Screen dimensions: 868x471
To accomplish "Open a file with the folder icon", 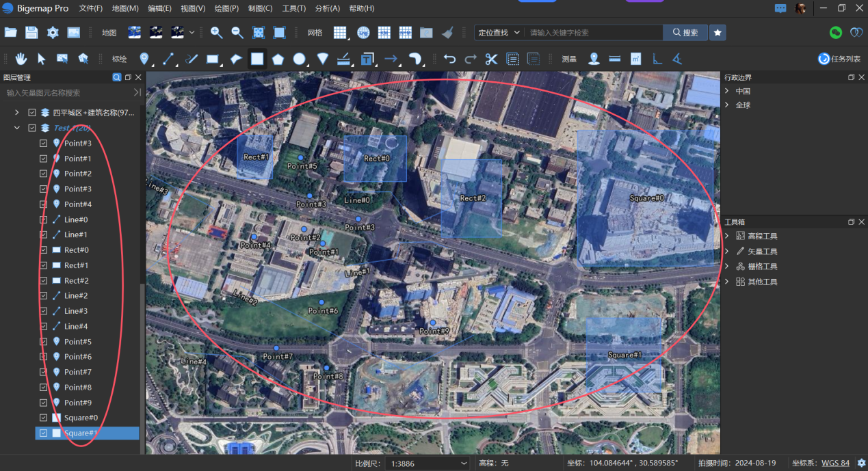I will click(x=10, y=32).
